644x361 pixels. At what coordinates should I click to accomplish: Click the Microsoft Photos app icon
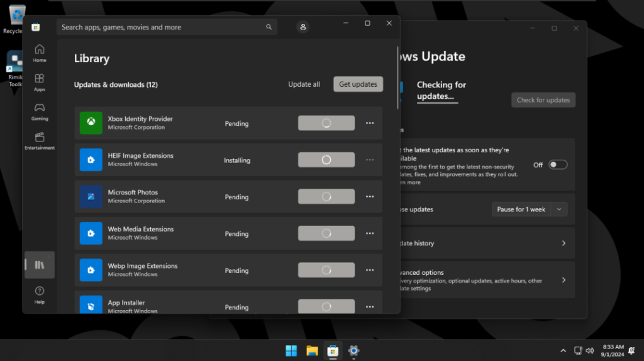[91, 197]
